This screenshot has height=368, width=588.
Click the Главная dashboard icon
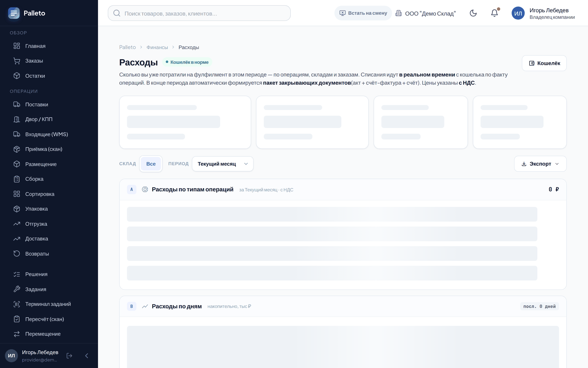click(x=17, y=46)
